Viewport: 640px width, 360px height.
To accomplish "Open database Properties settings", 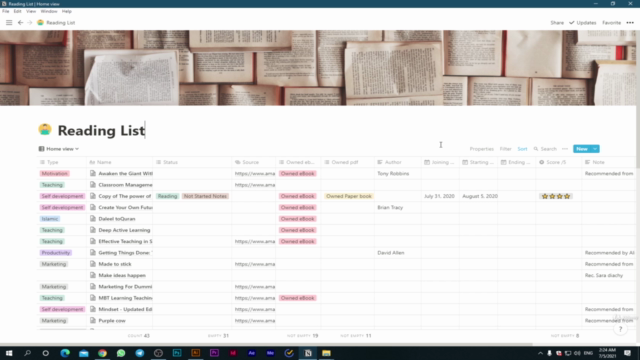I will click(482, 149).
